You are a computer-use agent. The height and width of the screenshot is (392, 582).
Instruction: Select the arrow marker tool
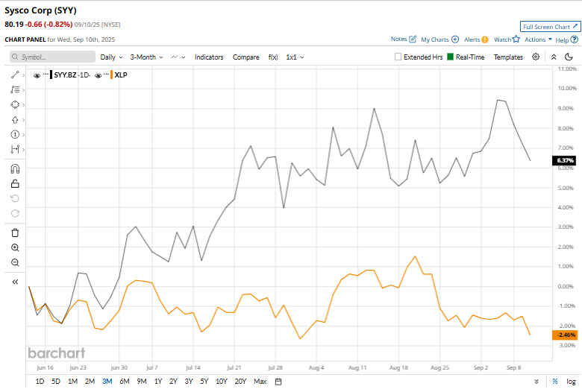(15, 119)
